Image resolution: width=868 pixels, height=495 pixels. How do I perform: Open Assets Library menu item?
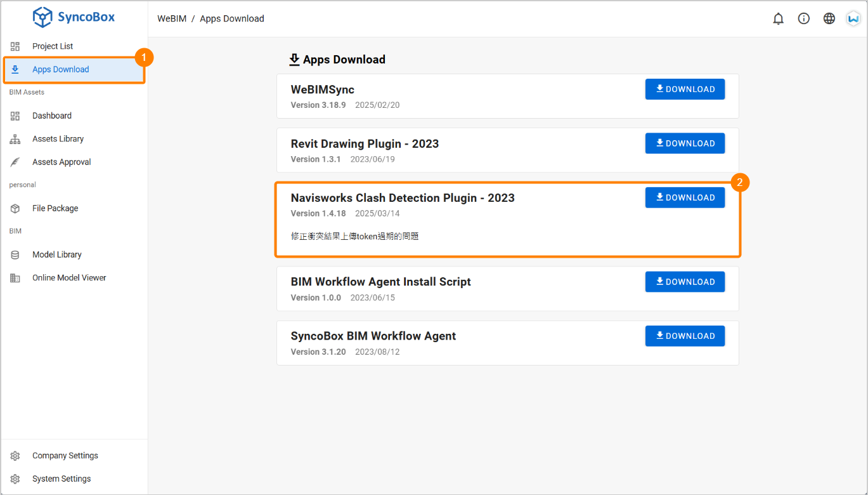74,139
